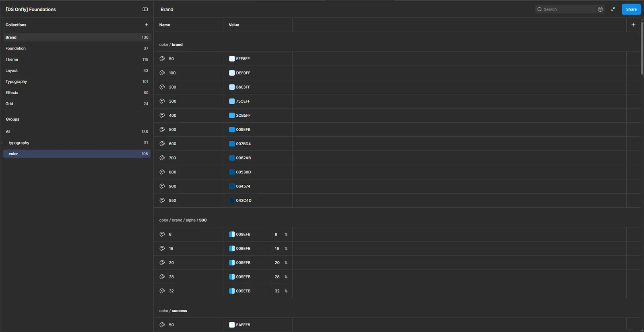Click the Search variables field
This screenshot has width=644, height=332.
(566, 9)
